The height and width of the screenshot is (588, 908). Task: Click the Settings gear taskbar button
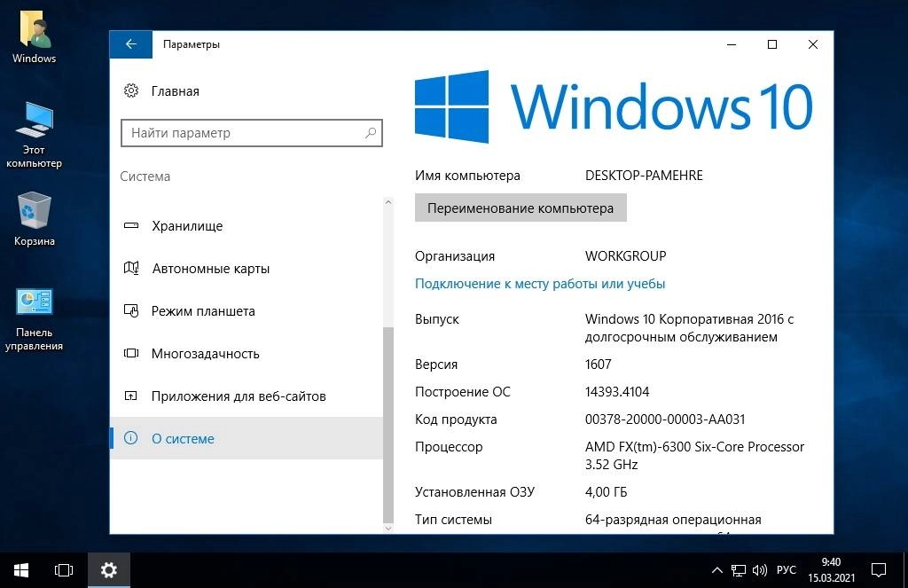point(109,570)
